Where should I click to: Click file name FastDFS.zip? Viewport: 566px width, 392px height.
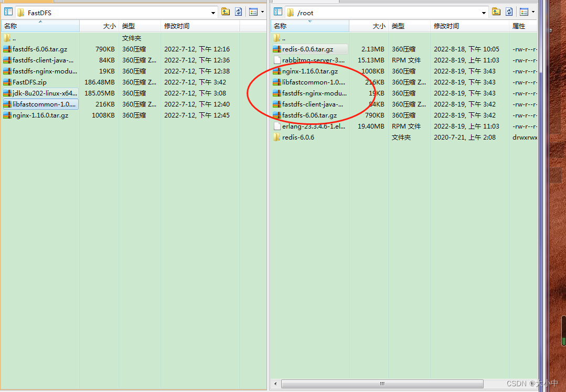[x=29, y=82]
